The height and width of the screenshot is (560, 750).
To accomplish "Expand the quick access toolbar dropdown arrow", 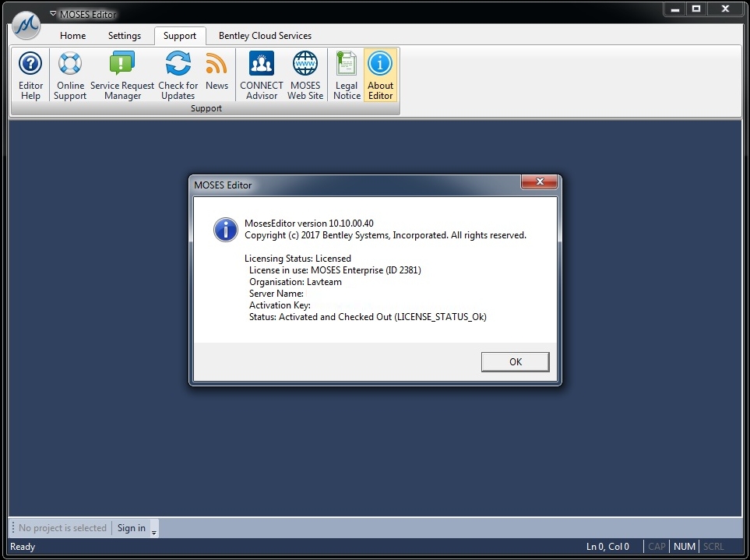I will point(53,13).
